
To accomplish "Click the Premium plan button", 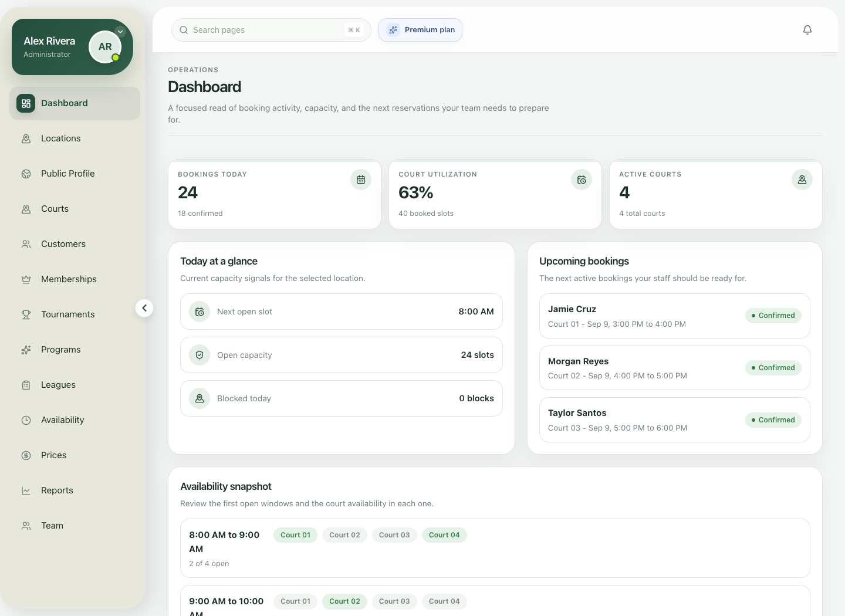I will [420, 30].
